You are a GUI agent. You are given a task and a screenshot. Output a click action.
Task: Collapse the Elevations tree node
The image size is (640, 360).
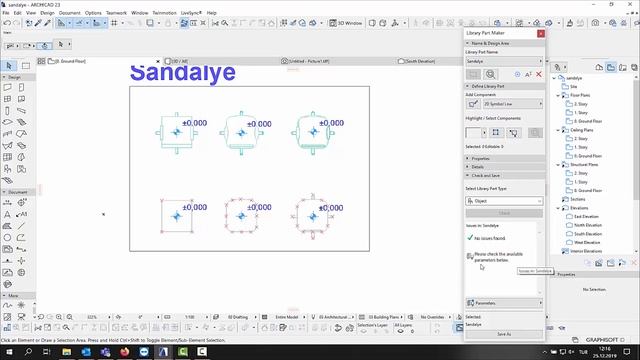click(x=558, y=208)
